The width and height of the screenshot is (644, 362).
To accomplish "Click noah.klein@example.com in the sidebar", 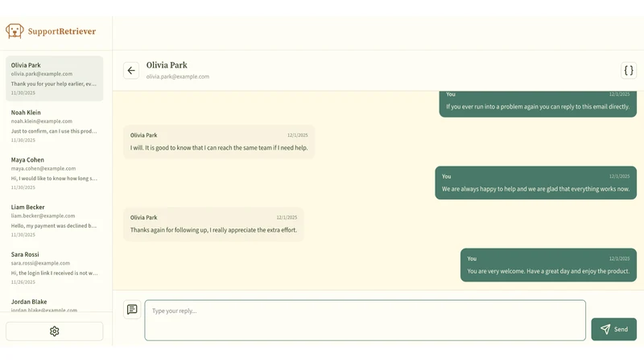I will [x=42, y=121].
